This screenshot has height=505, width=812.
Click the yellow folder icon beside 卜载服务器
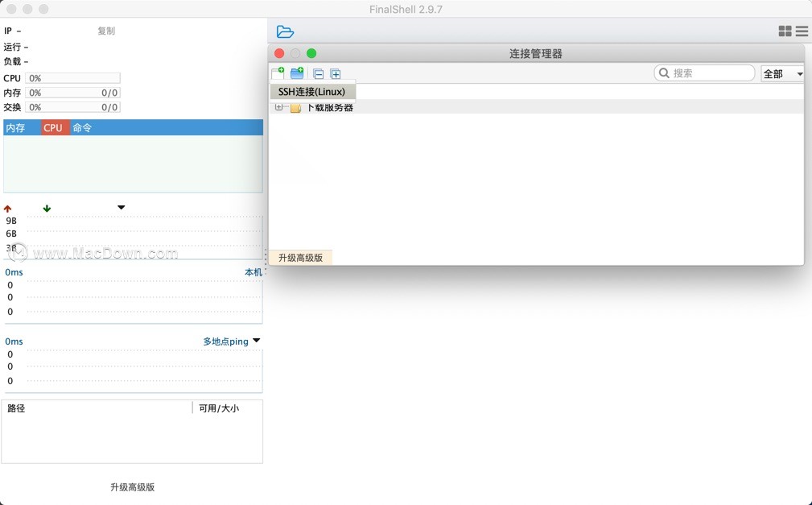[295, 108]
